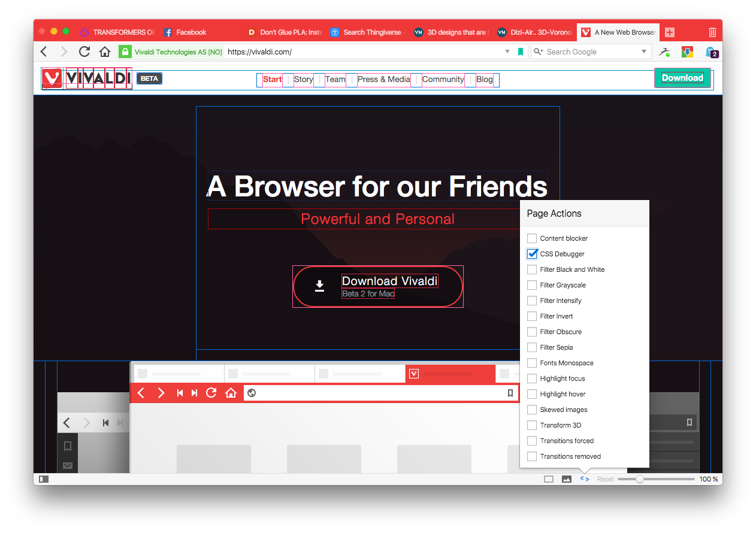Expand the address bar history dropdown arrow
This screenshot has width=756, height=533.
tap(508, 52)
